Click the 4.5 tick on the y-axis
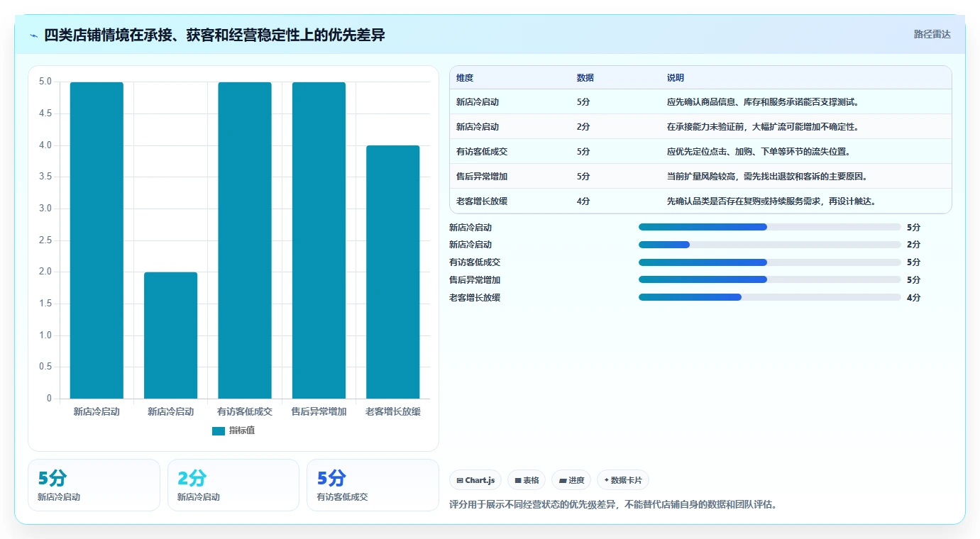Image resolution: width=980 pixels, height=539 pixels. (x=45, y=113)
